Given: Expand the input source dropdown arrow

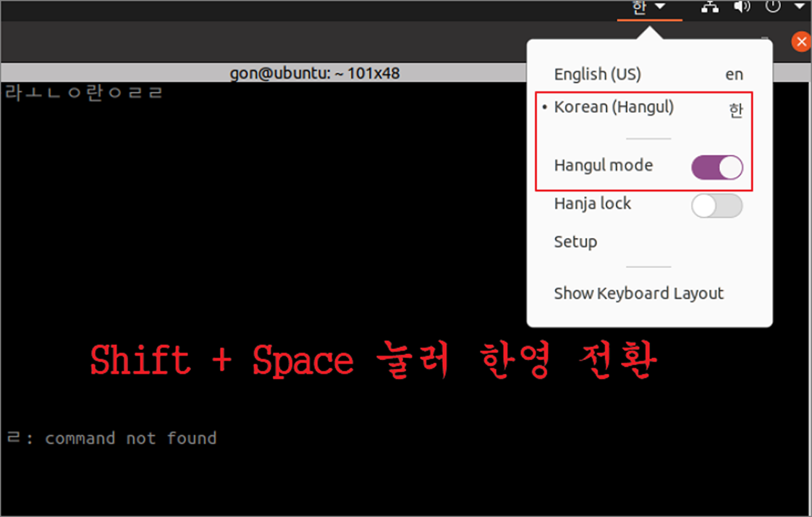Looking at the screenshot, I should [660, 7].
